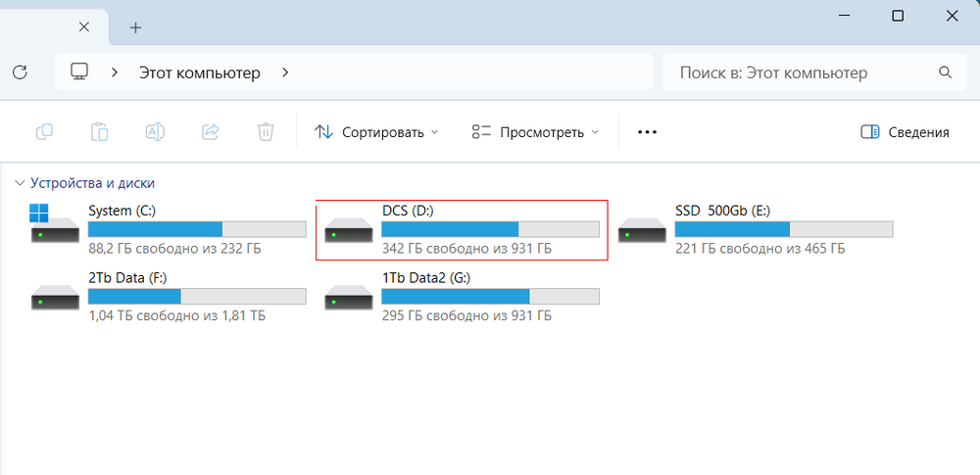Open the three-dots more options menu

(647, 132)
